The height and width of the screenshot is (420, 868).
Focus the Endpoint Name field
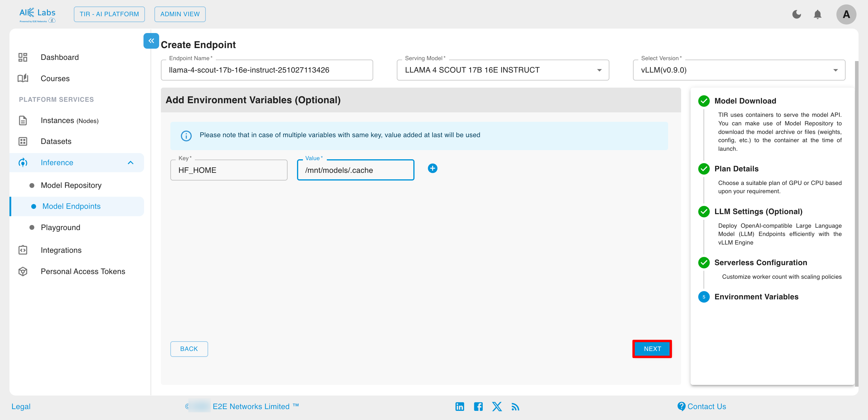pyautogui.click(x=267, y=70)
